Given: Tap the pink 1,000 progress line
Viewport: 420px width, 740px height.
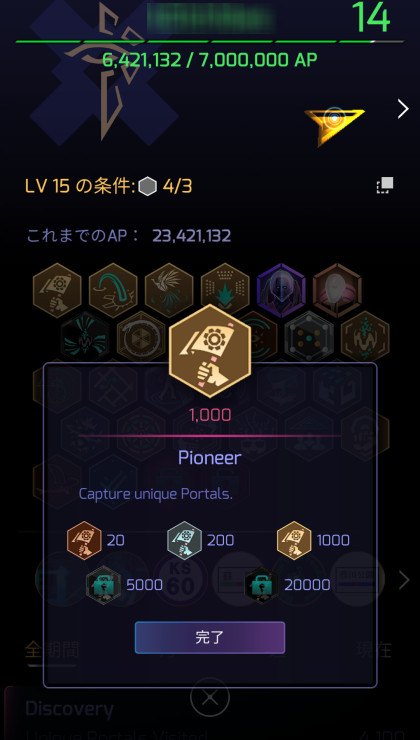Looking at the screenshot, I should (210, 436).
